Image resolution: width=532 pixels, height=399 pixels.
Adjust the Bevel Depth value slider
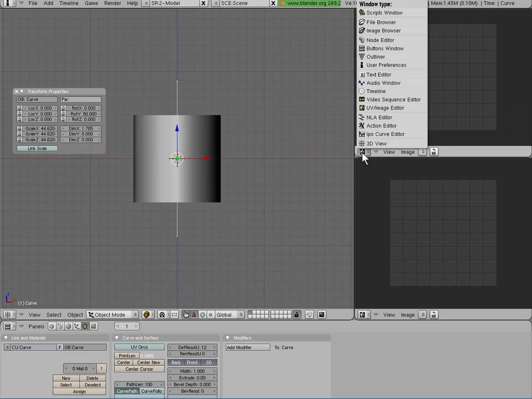click(x=192, y=385)
